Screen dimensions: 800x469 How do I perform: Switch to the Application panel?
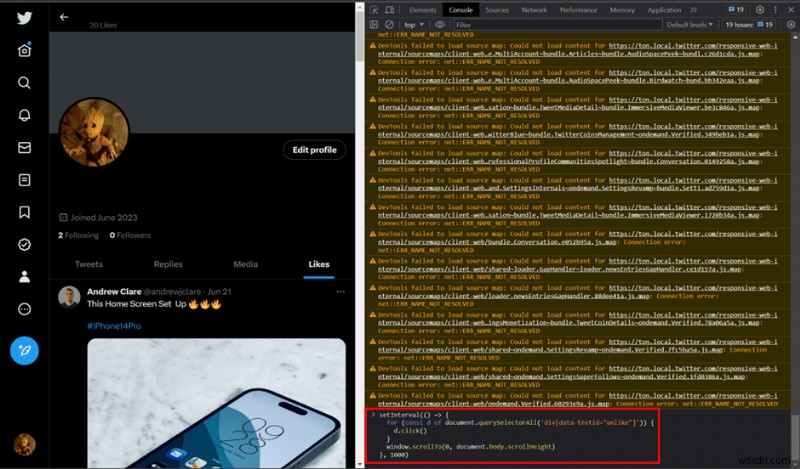(664, 10)
